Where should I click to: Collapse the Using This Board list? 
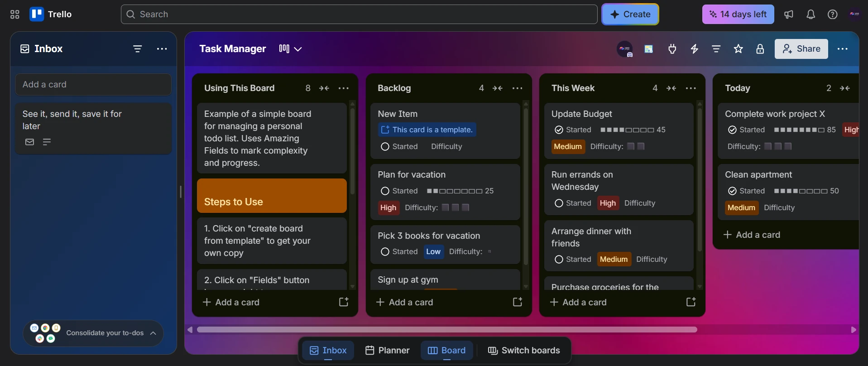tap(324, 88)
